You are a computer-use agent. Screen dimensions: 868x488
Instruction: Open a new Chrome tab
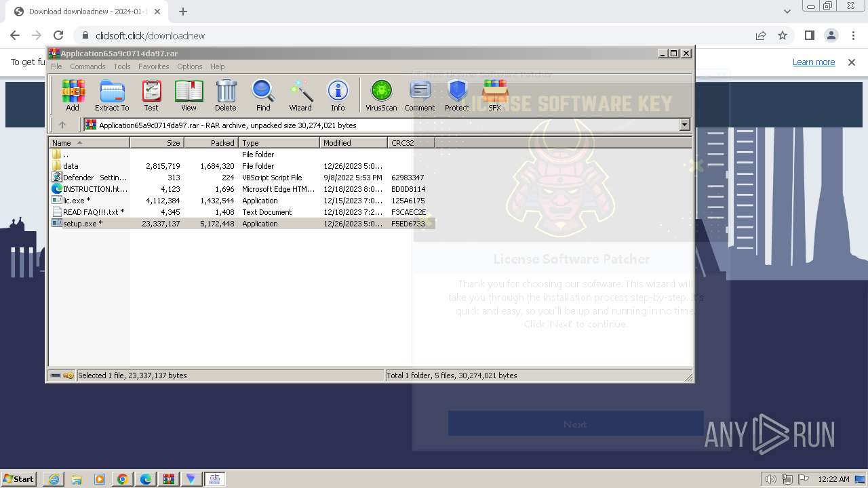point(183,12)
